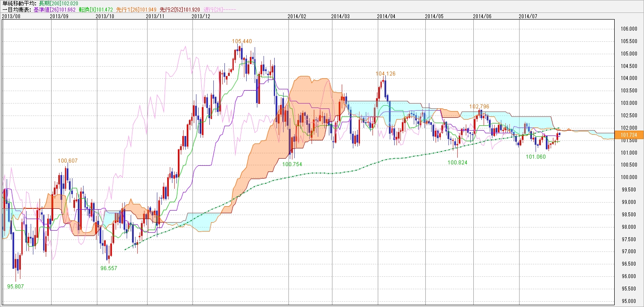
Task: Click the 104.126 peak label
Action: [385, 74]
